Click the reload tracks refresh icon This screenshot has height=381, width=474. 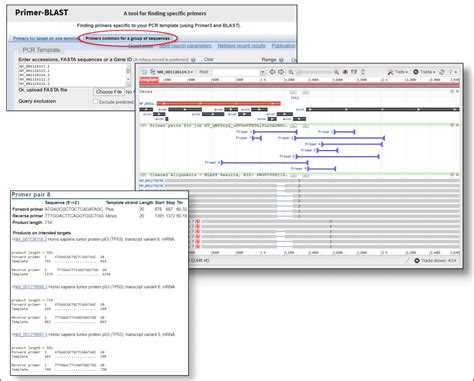(442, 72)
